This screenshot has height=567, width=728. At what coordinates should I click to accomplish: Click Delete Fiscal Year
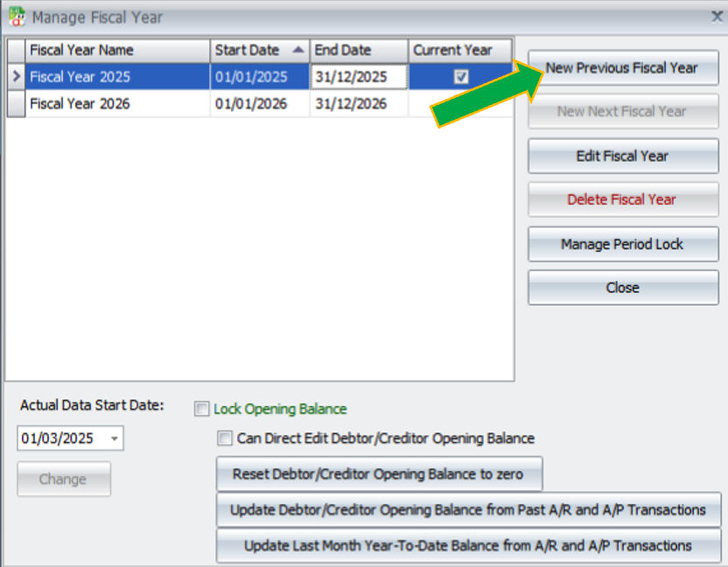click(x=622, y=199)
